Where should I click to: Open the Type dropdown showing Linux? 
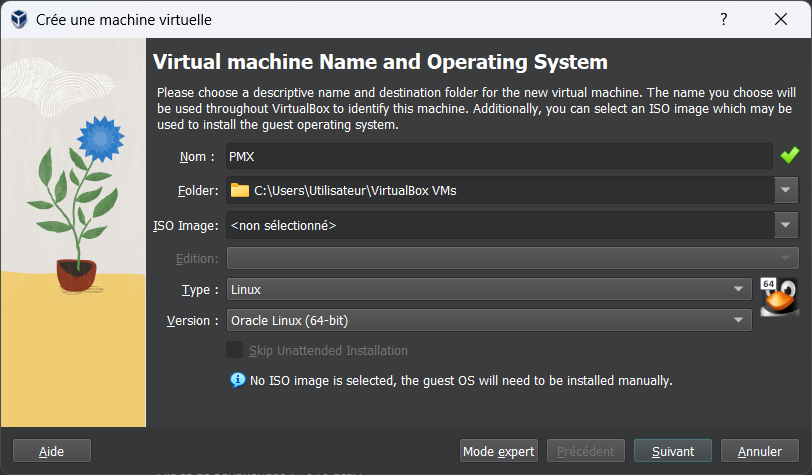pyautogui.click(x=489, y=289)
